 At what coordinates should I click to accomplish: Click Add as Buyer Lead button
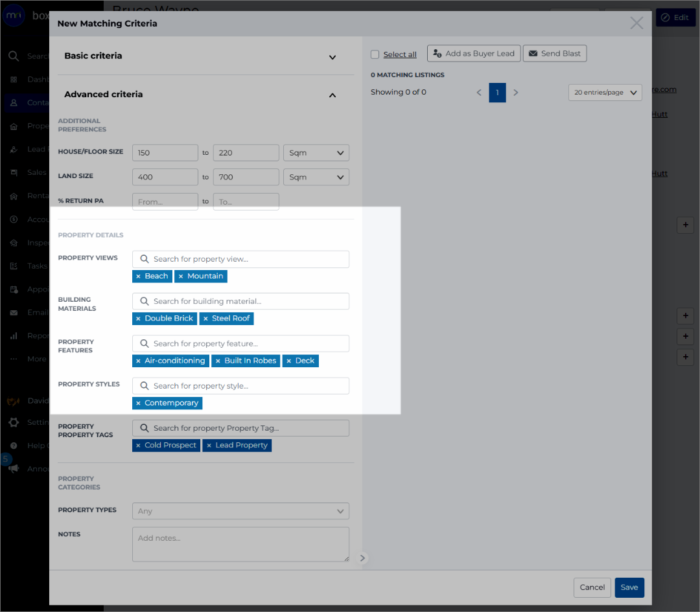474,54
